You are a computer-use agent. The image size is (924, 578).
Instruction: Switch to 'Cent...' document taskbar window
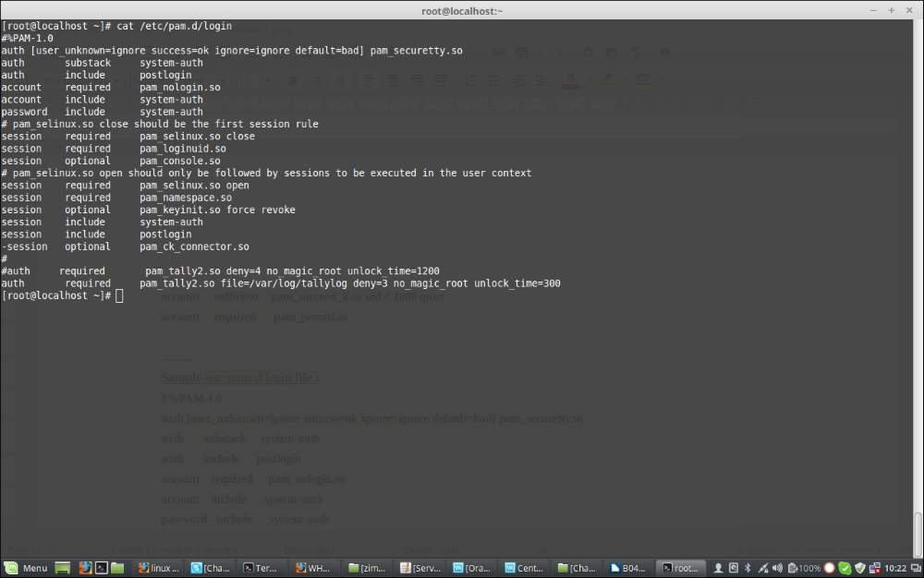tap(524, 568)
